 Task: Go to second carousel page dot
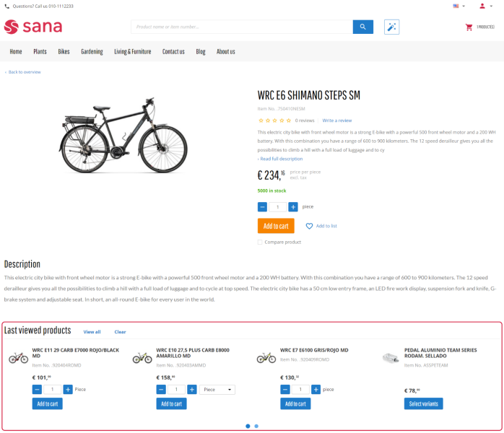click(256, 426)
